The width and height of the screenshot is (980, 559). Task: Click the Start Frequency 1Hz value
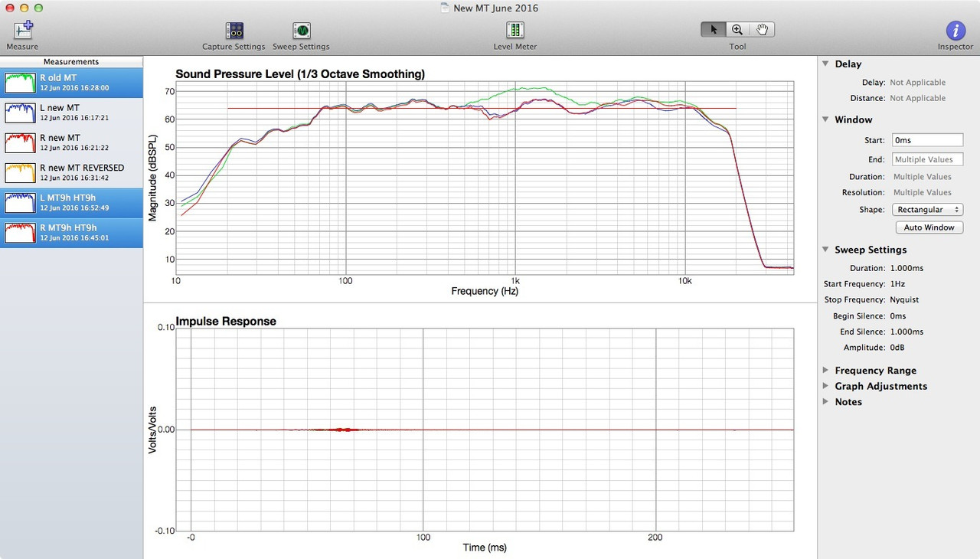click(x=898, y=285)
